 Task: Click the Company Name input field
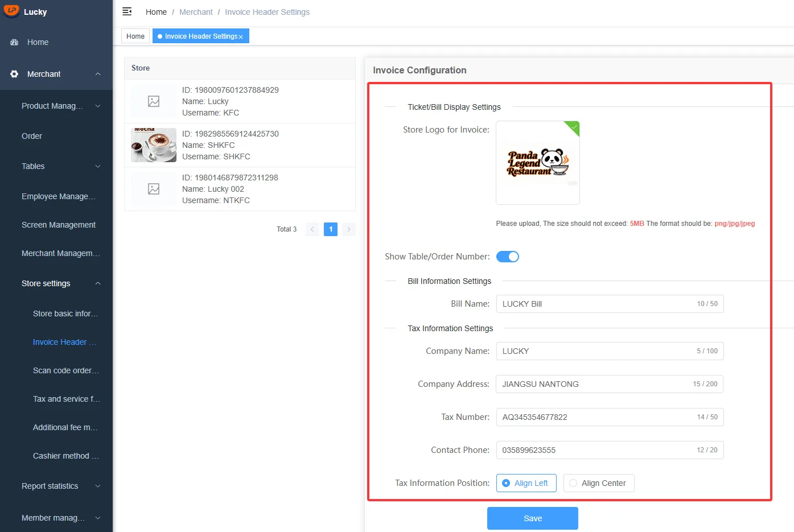pos(610,351)
